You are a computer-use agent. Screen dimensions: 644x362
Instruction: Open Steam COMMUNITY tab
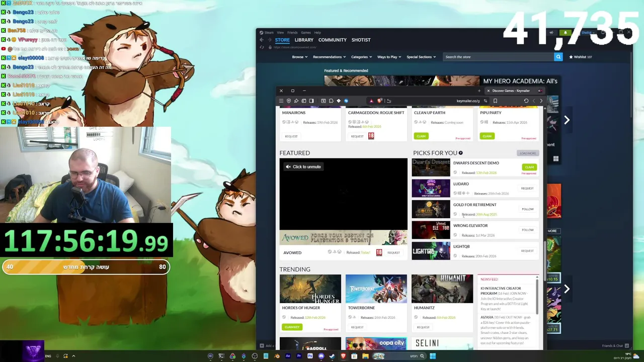click(x=332, y=40)
